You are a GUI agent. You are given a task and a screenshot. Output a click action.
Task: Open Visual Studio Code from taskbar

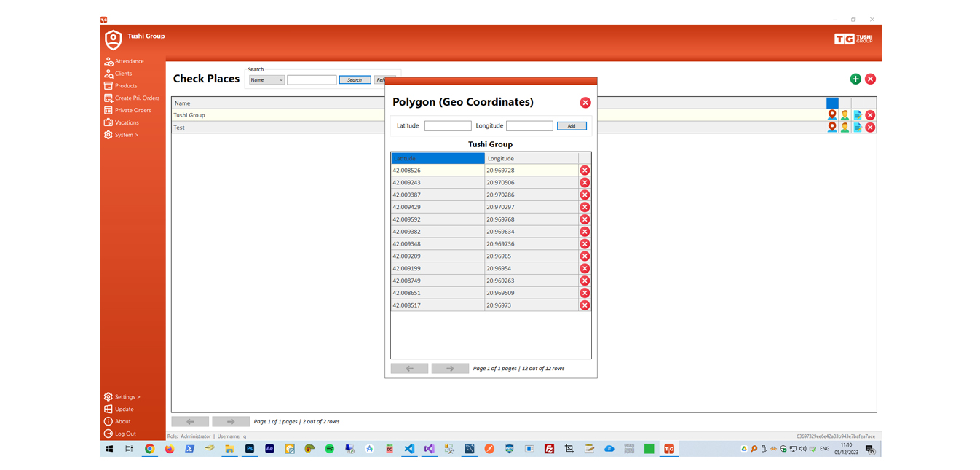coord(409,449)
